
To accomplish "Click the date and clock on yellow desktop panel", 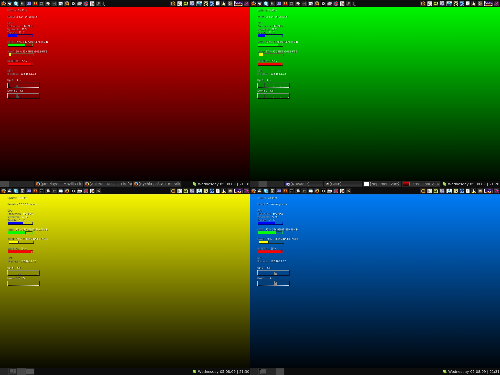I will coord(221,371).
